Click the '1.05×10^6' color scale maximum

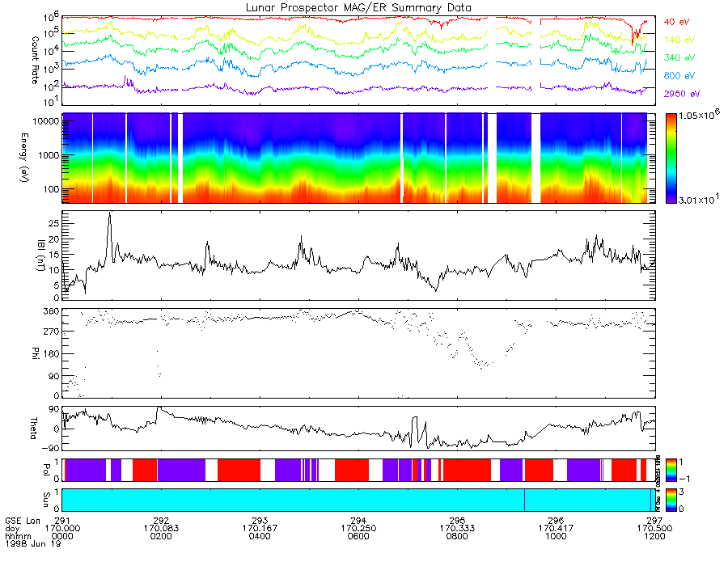tap(699, 115)
